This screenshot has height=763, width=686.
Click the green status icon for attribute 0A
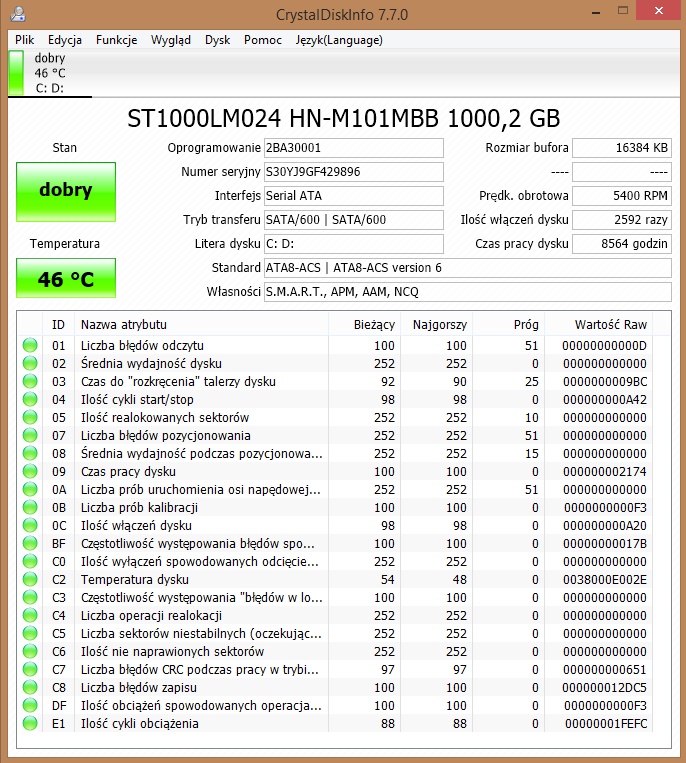[x=30, y=490]
